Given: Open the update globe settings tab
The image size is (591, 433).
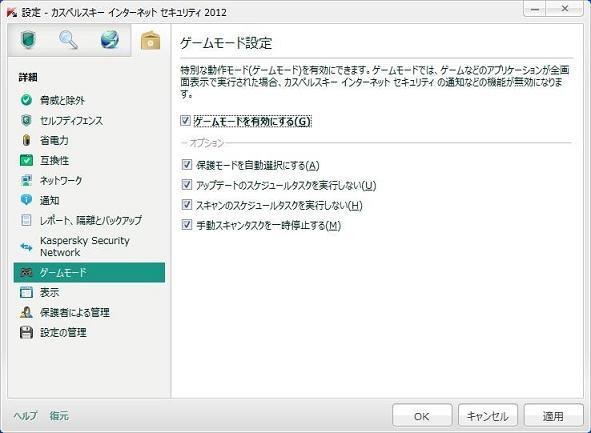Looking at the screenshot, I should 110,40.
